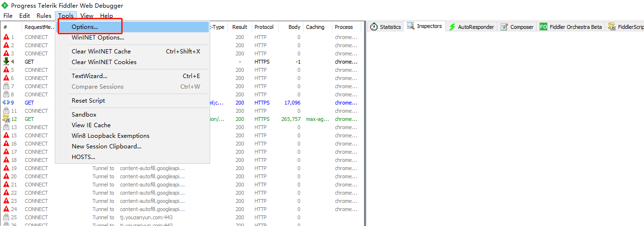
Task: Click the green FO Orchestra icon
Action: click(x=543, y=27)
